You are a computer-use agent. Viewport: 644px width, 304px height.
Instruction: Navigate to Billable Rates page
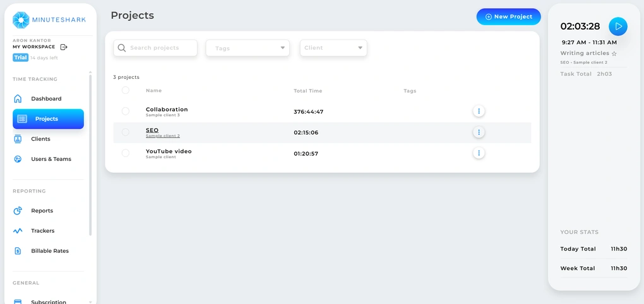[x=49, y=251]
